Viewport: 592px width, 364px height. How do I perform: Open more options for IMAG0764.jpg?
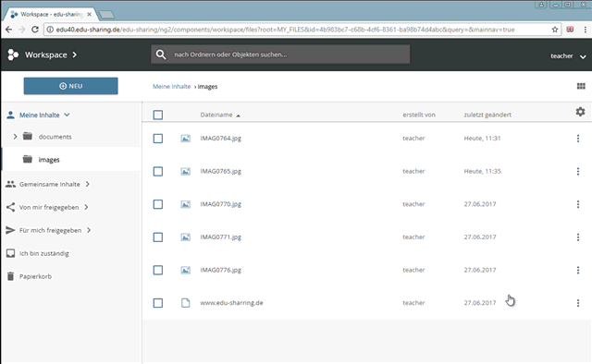(578, 139)
